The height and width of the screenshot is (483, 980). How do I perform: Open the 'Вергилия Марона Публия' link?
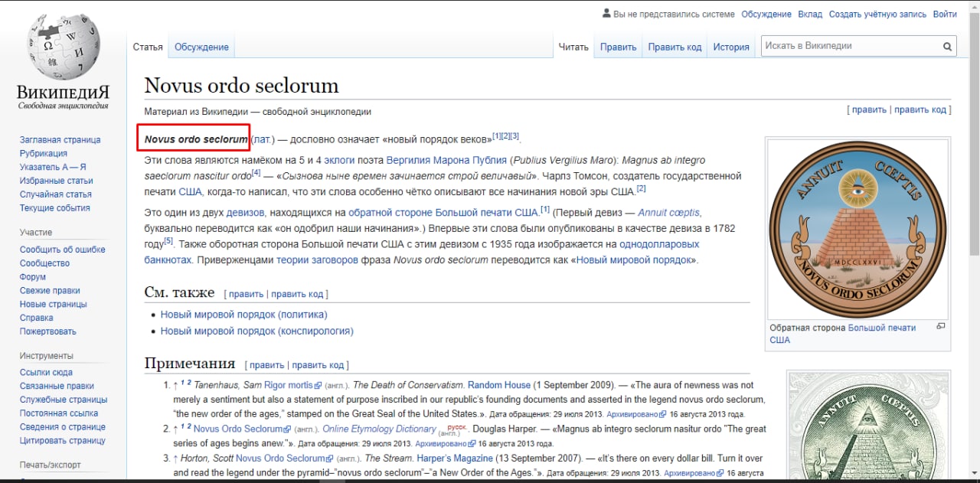pos(446,161)
